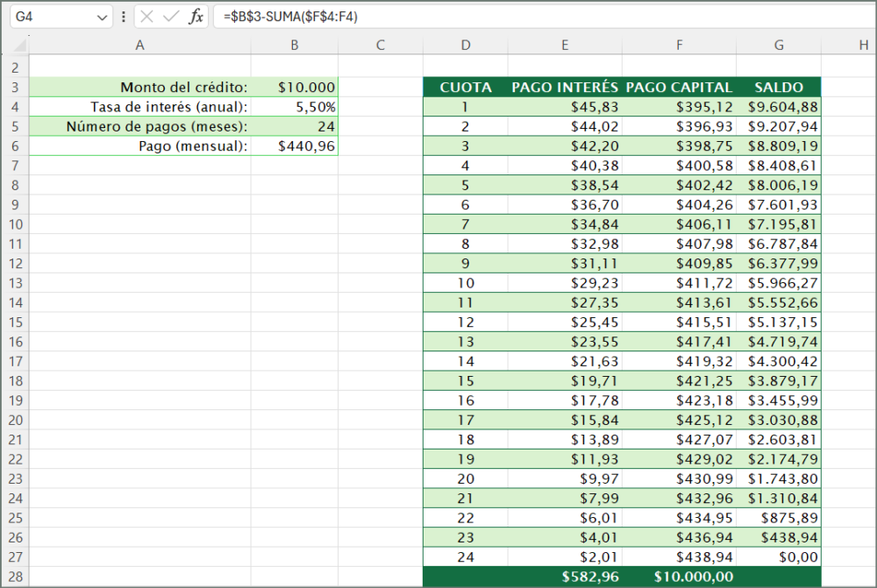Select the SALDO header cell
Screen dimensions: 877x588
pos(779,87)
